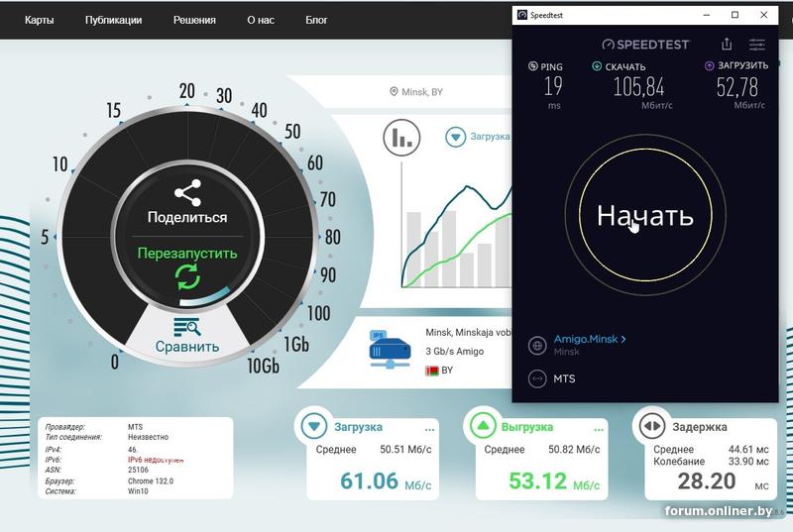This screenshot has width=793, height=532.
Task: Click the Задержка latency arrows icon
Action: pos(652,427)
